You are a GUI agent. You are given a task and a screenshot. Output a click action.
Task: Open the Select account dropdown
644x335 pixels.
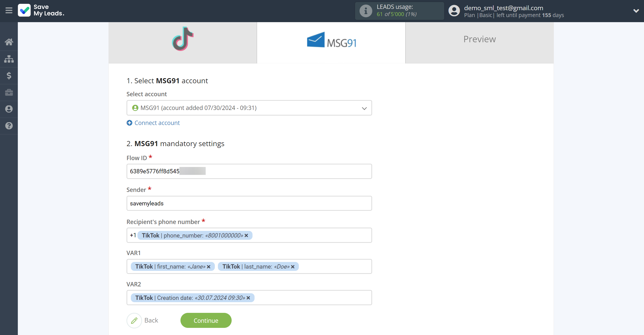pyautogui.click(x=249, y=108)
